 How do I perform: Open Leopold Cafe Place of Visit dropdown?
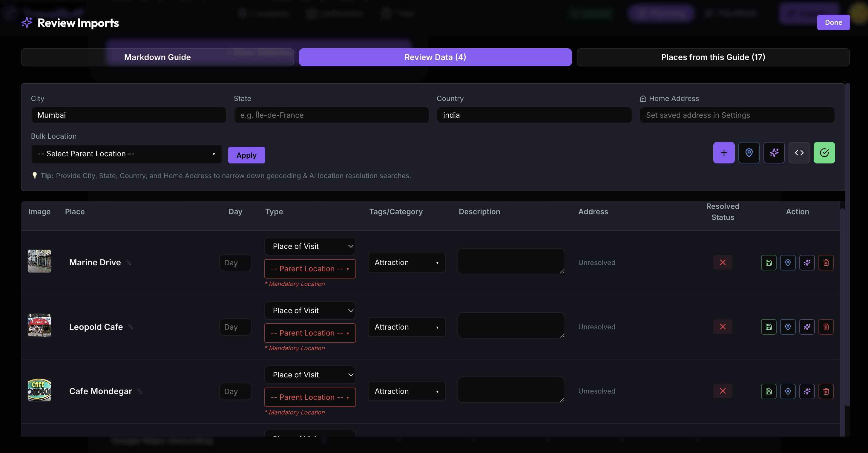pos(310,311)
